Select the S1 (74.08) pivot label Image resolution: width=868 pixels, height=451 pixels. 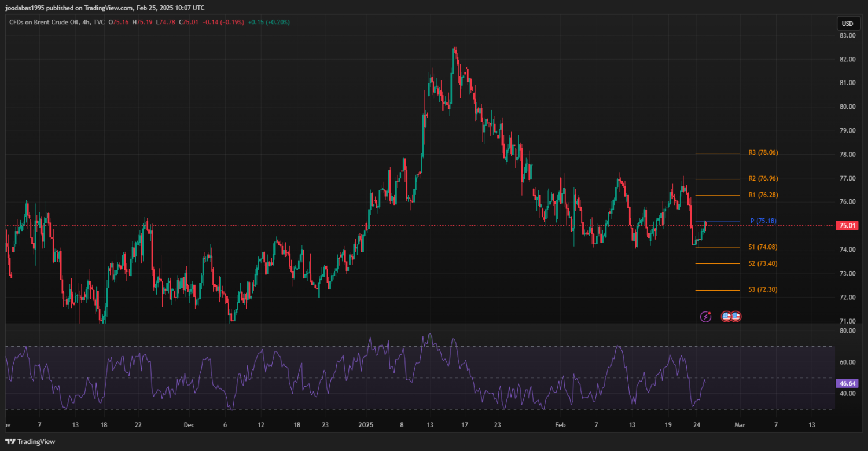coord(763,247)
